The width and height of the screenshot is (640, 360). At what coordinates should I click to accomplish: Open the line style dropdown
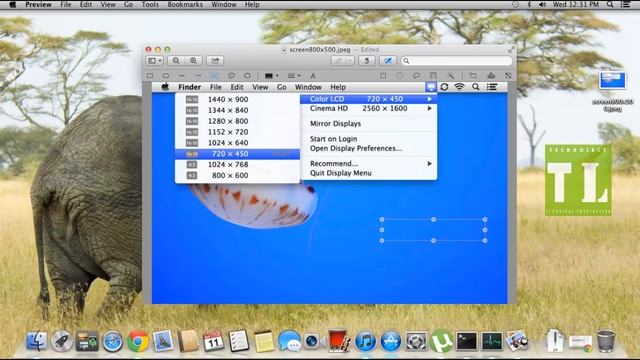[294, 76]
